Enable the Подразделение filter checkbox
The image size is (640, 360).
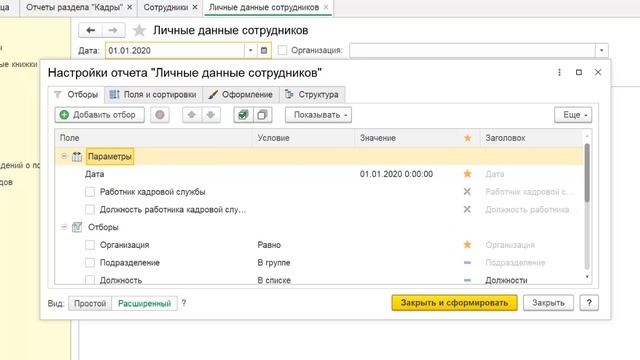[x=90, y=262]
